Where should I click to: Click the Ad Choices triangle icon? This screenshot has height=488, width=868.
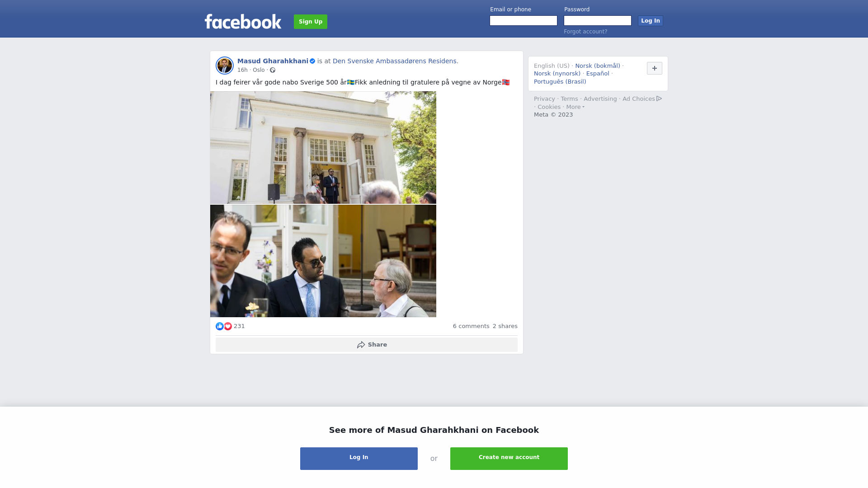point(659,99)
